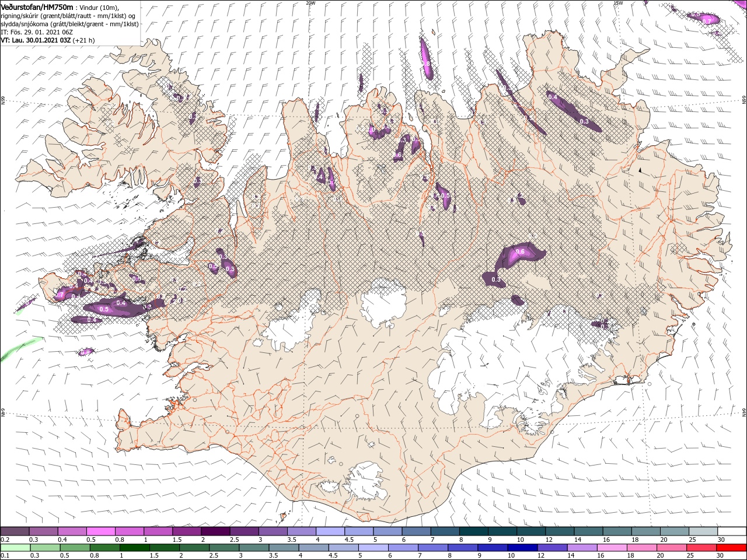This screenshot has width=747, height=560.
Task: Click the periwinkle 5–6 swatch in lower legend row
Action: click(x=373, y=547)
